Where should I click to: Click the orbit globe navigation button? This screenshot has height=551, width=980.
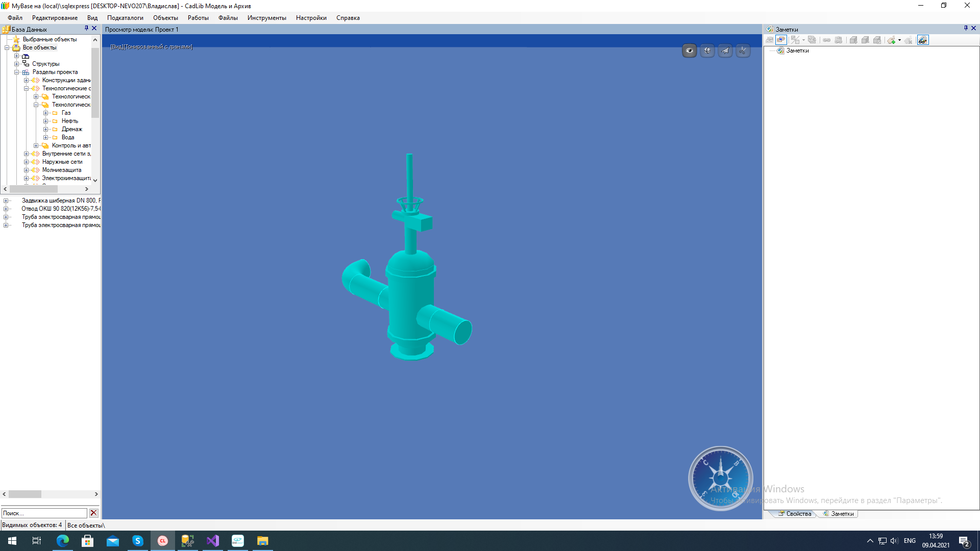pos(707,51)
